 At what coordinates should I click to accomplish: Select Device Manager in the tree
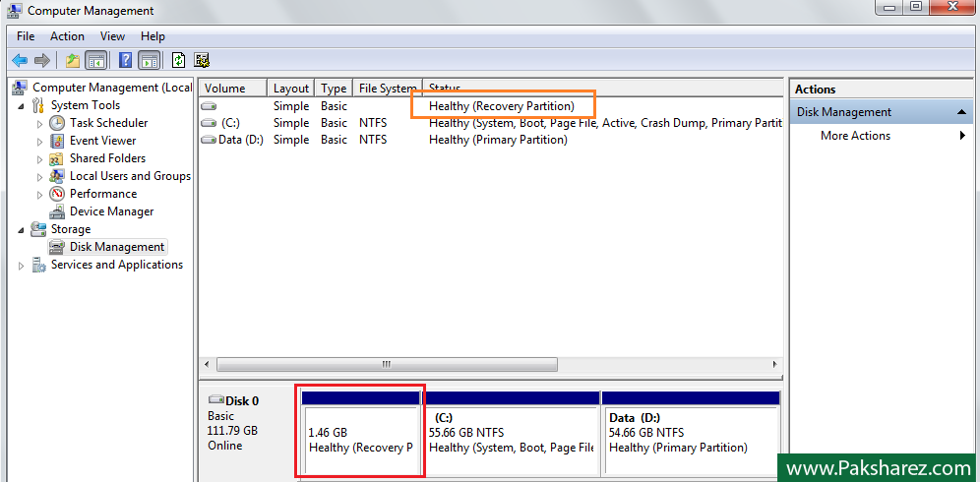pyautogui.click(x=112, y=211)
